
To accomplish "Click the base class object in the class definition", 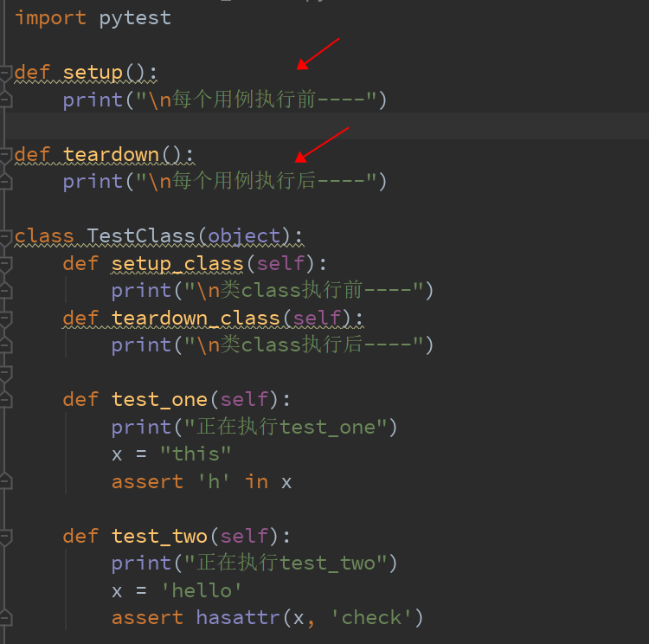I will 244,237.
